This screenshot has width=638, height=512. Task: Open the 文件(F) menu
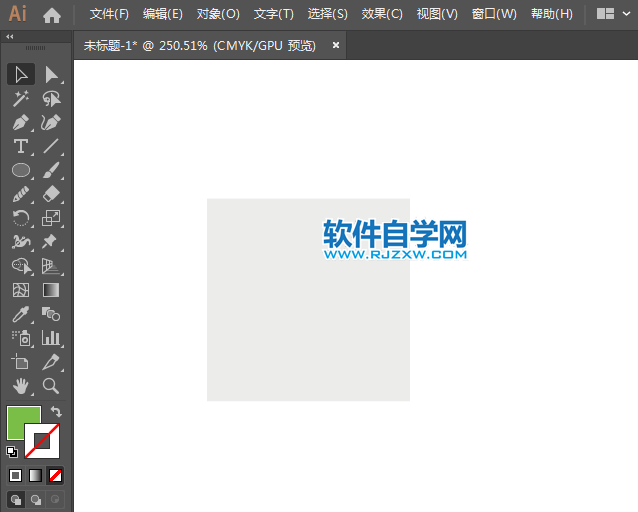[109, 14]
